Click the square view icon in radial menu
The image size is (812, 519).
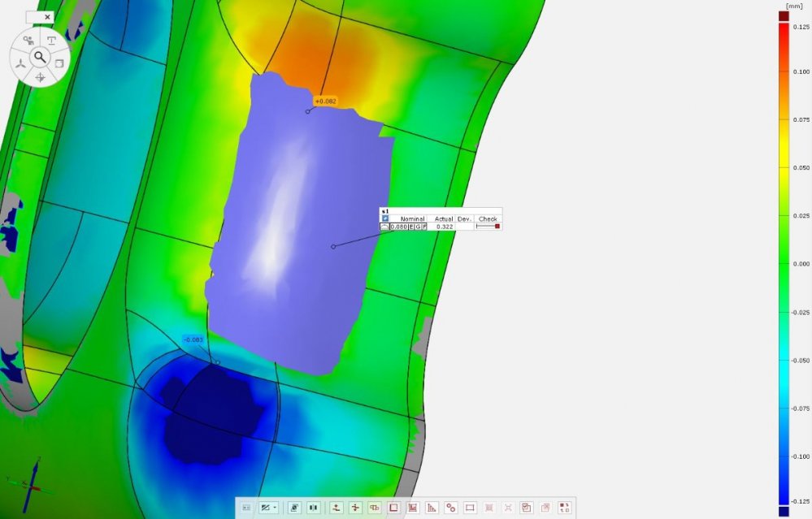(59, 63)
